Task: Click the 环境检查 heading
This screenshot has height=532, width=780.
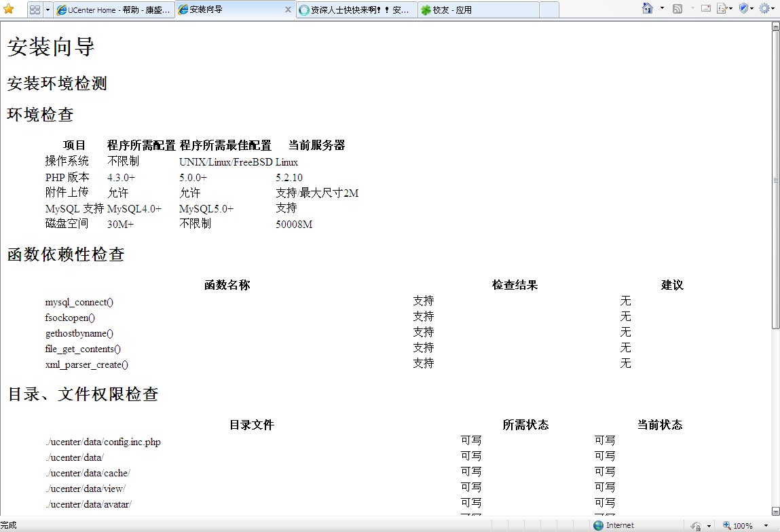Action: 40,115
